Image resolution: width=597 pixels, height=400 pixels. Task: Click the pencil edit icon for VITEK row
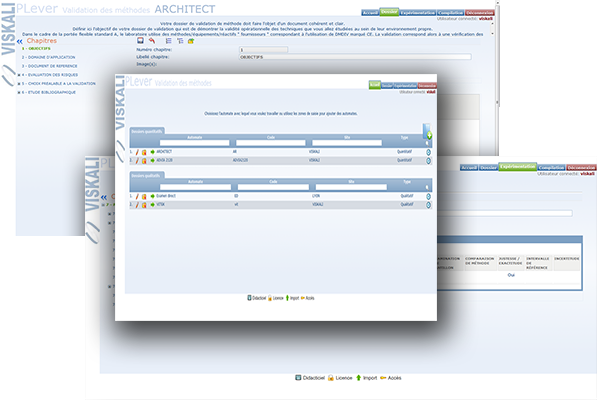(x=137, y=205)
